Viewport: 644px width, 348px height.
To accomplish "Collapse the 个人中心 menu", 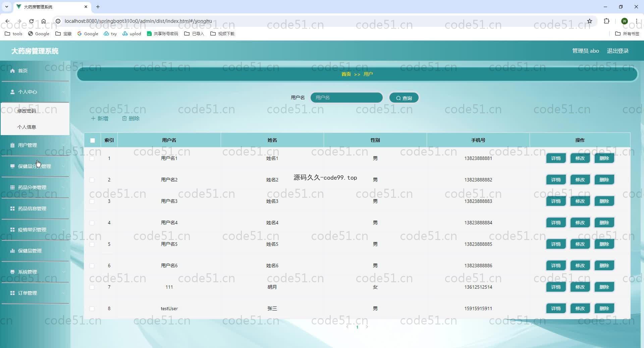I will [35, 92].
